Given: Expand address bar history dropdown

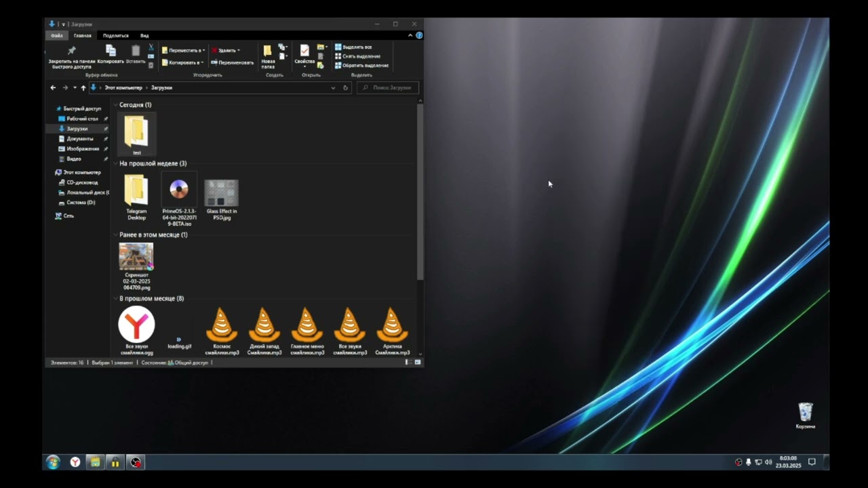Looking at the screenshot, I should click(333, 87).
